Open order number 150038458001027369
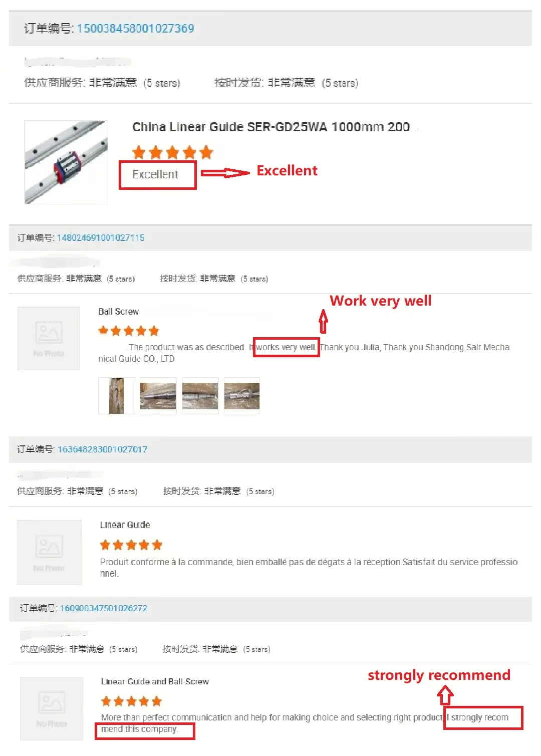The height and width of the screenshot is (756, 541). (x=135, y=29)
